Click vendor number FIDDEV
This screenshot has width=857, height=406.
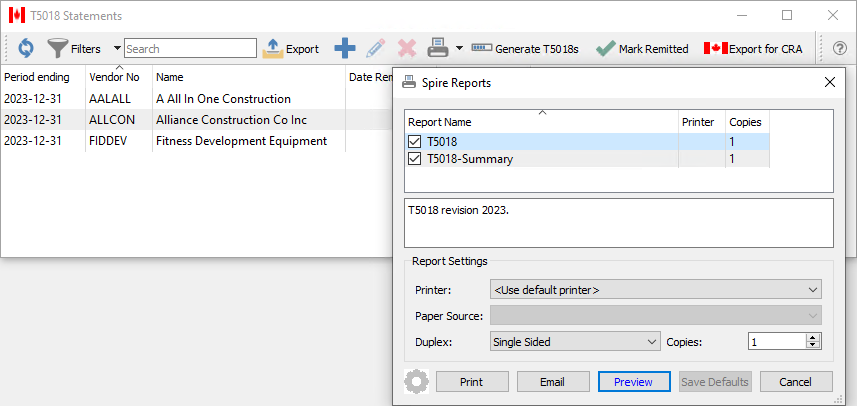pyautogui.click(x=108, y=141)
